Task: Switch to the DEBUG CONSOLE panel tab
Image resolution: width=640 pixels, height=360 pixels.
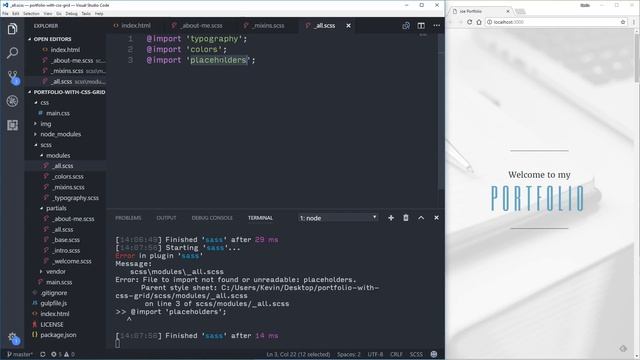Action: pos(212,218)
